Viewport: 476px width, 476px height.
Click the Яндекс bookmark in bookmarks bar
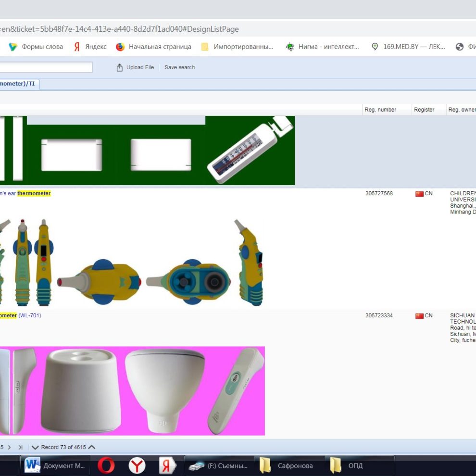click(x=90, y=47)
